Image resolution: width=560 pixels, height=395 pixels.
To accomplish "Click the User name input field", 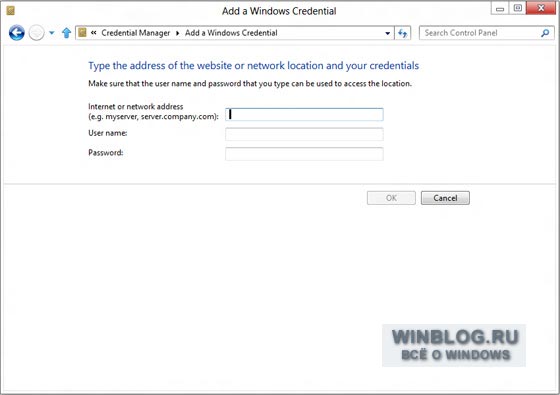I will pos(304,134).
